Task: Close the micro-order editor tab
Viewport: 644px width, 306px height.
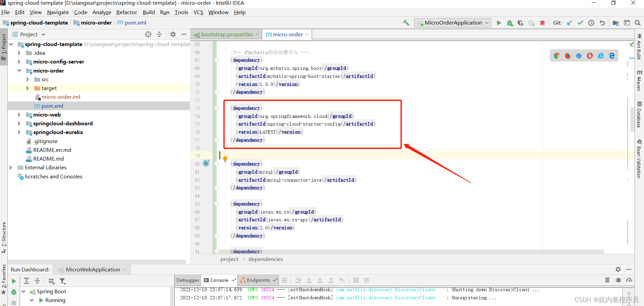Action: coord(307,34)
